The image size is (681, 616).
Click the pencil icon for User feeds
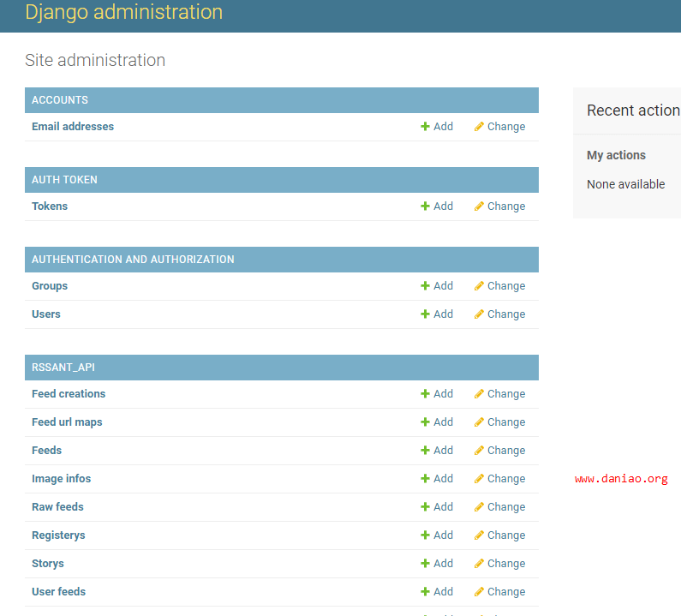point(479,592)
